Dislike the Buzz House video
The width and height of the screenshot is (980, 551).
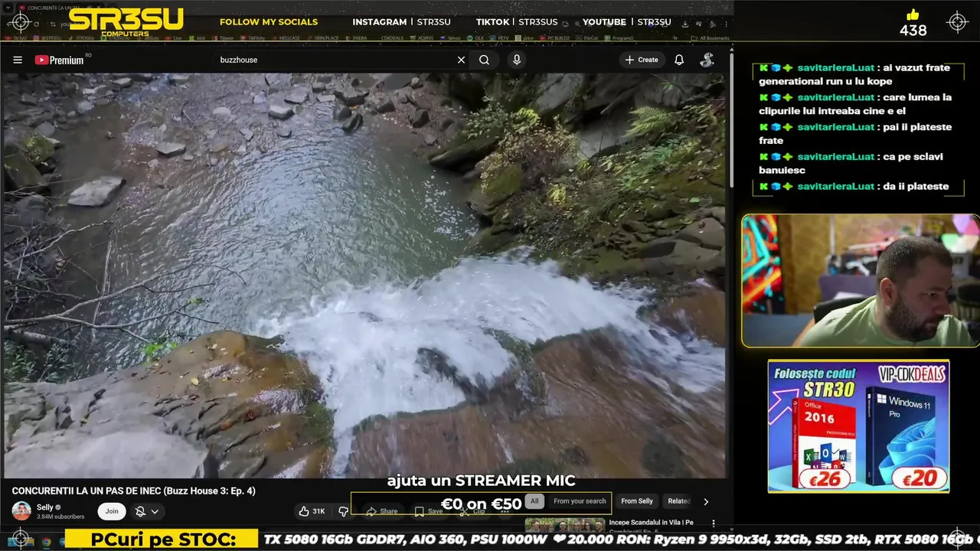tap(344, 511)
